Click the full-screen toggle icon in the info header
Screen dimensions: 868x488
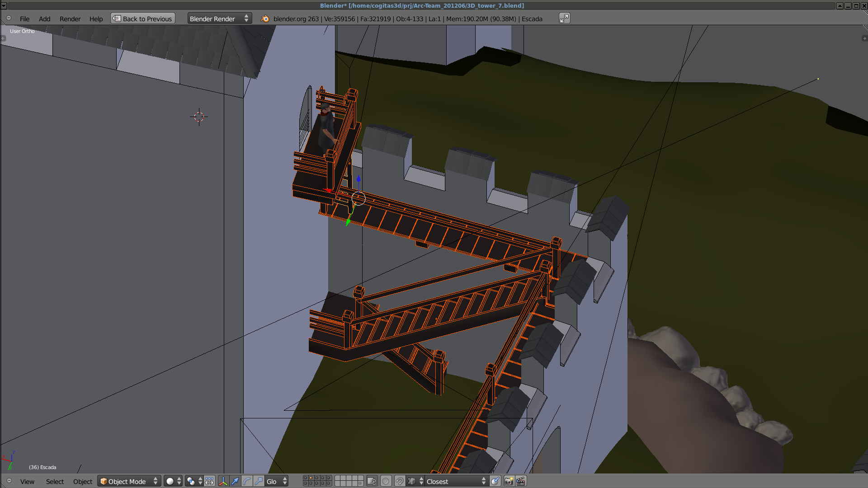click(x=564, y=19)
